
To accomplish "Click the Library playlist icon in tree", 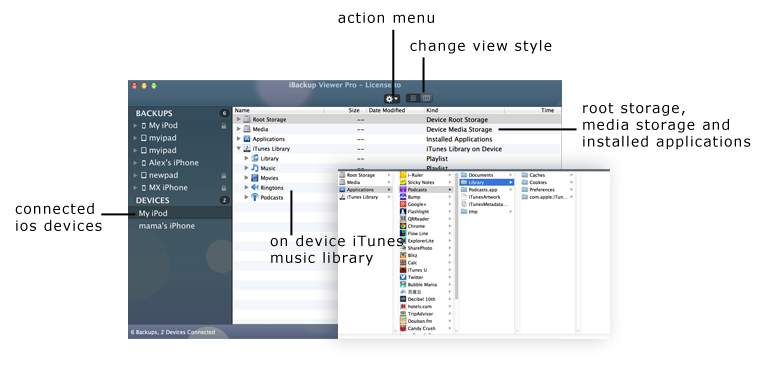I will [x=255, y=158].
